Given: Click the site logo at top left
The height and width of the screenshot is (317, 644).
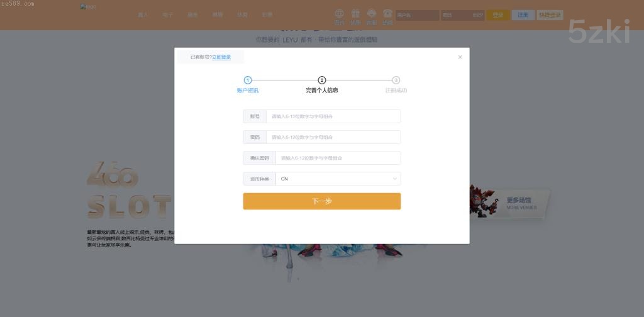Looking at the screenshot, I should 88,7.
